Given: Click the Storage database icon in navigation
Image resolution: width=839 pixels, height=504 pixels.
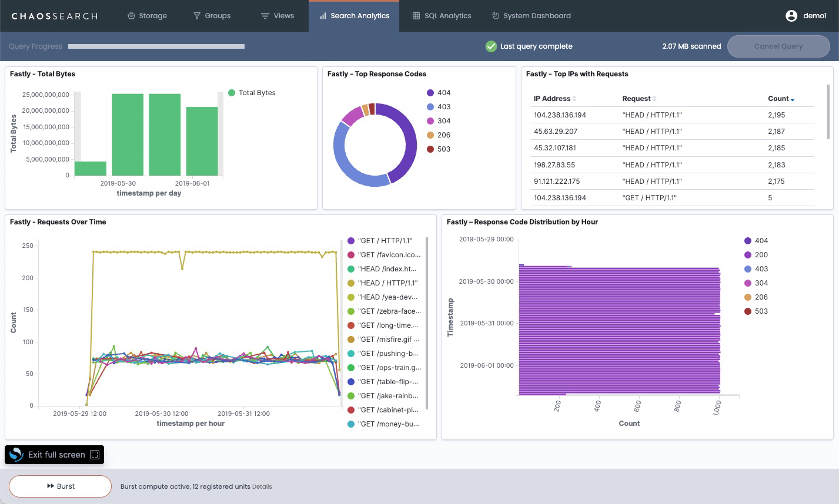Looking at the screenshot, I should 130,16.
